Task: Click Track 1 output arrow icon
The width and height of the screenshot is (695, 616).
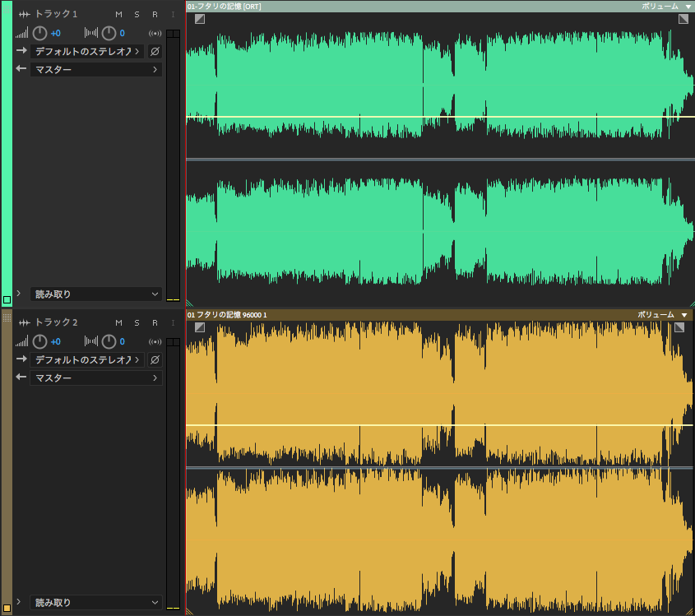Action: pos(21,69)
